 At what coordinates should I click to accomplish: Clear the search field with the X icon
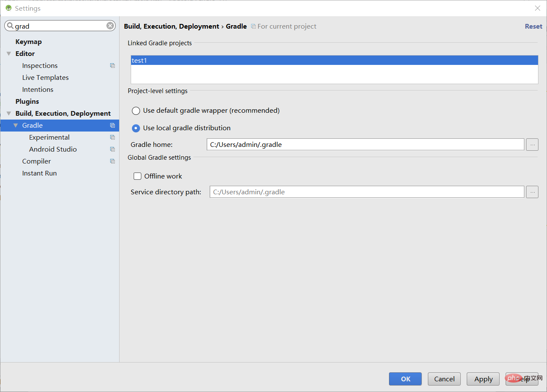coord(110,26)
